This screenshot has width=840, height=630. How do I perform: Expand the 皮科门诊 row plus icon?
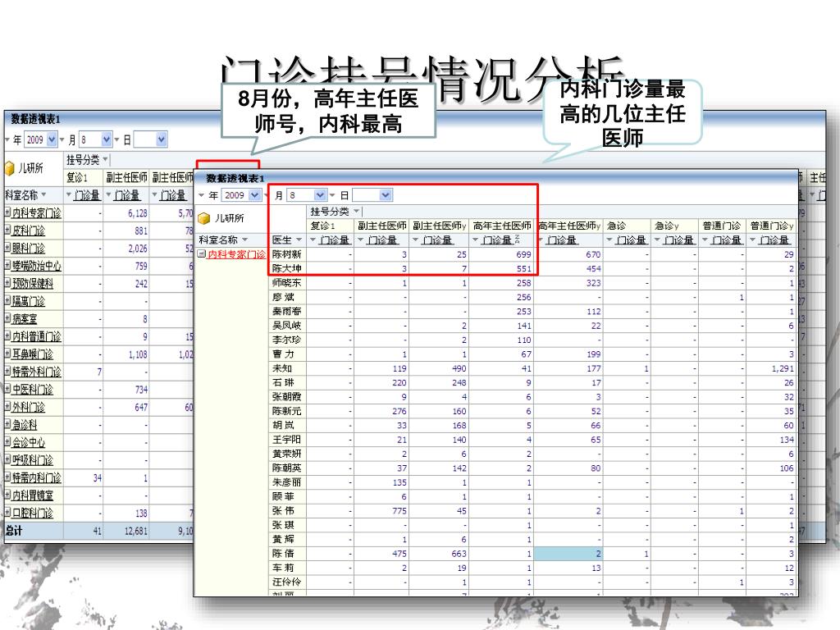[x=7, y=231]
